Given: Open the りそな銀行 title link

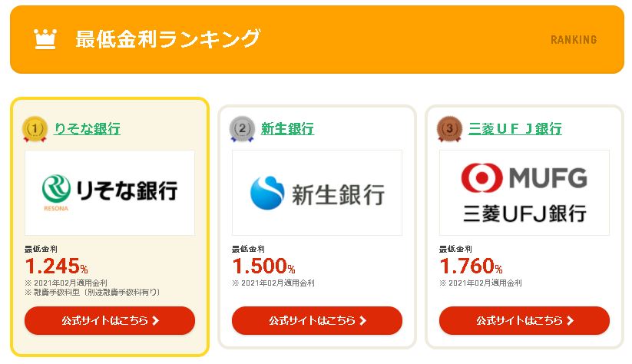Looking at the screenshot, I should click(87, 128).
